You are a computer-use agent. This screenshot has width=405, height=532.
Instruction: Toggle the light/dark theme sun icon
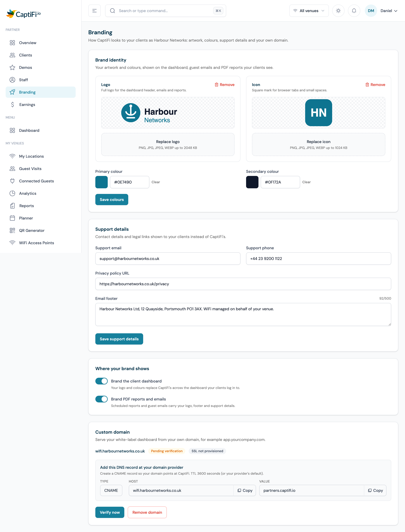[338, 11]
